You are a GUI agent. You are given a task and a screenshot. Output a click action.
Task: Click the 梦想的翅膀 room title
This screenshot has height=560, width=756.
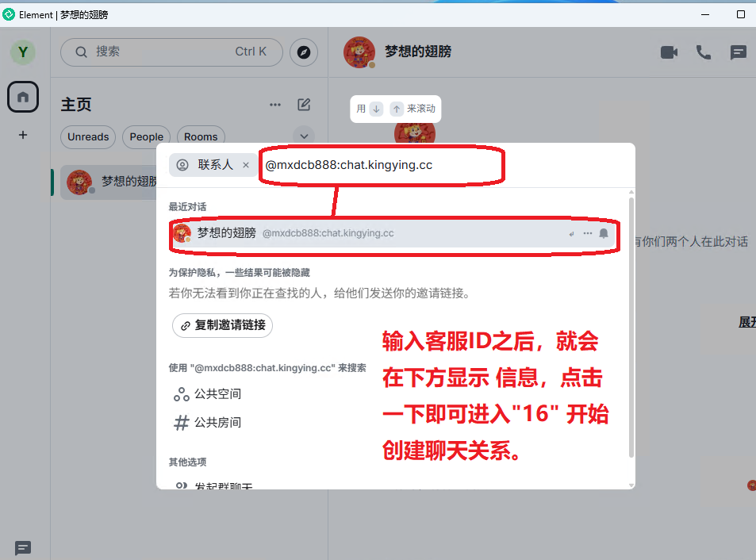point(418,52)
